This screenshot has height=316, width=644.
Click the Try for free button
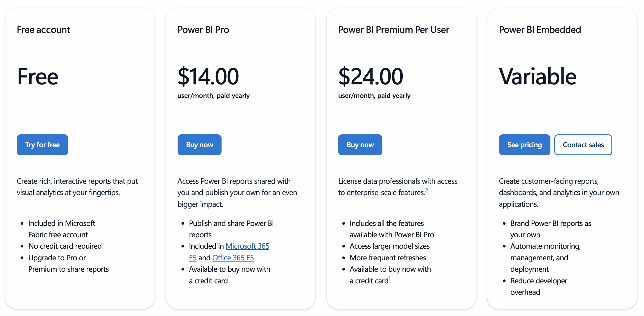(42, 145)
